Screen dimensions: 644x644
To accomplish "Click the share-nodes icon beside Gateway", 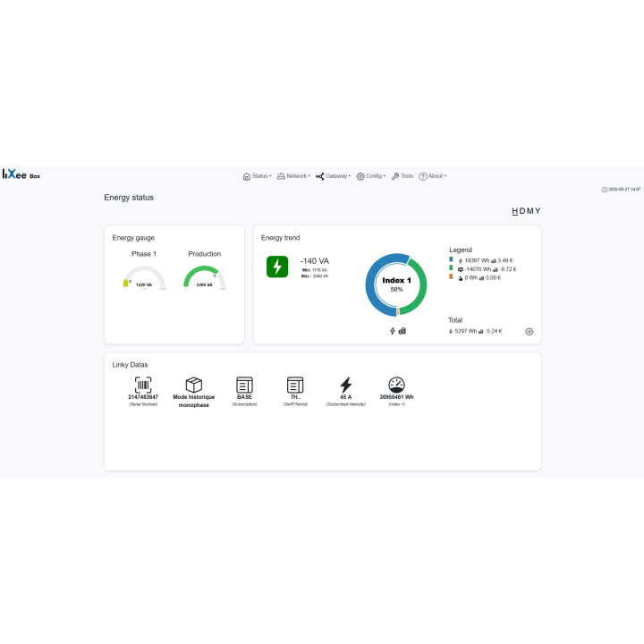I will click(x=320, y=176).
